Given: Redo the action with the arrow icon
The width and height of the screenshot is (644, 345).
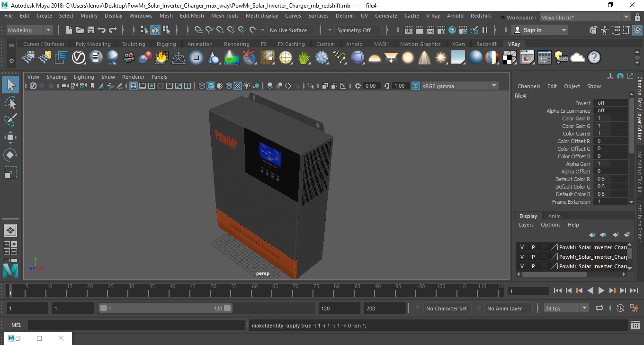Looking at the screenshot, I should click(x=113, y=30).
